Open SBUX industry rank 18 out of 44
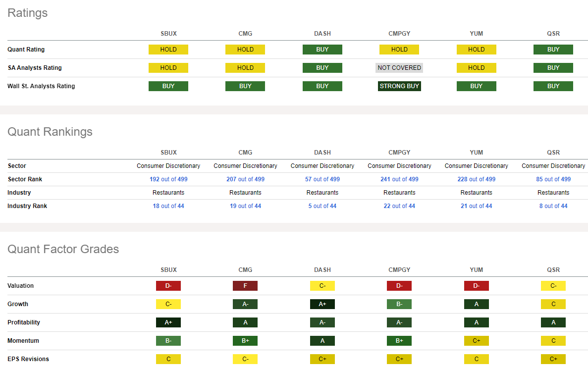Screen dimensions: 588x371 168,206
